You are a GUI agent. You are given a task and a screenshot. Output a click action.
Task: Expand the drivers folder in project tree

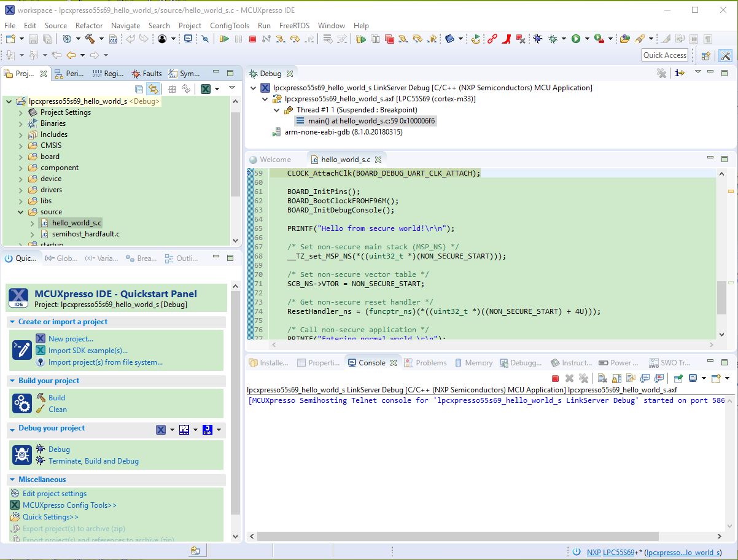(x=21, y=190)
